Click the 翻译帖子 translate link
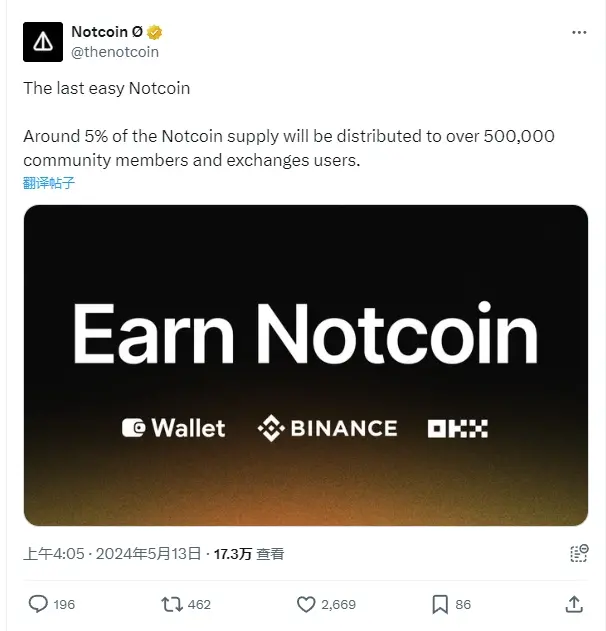 pos(49,183)
